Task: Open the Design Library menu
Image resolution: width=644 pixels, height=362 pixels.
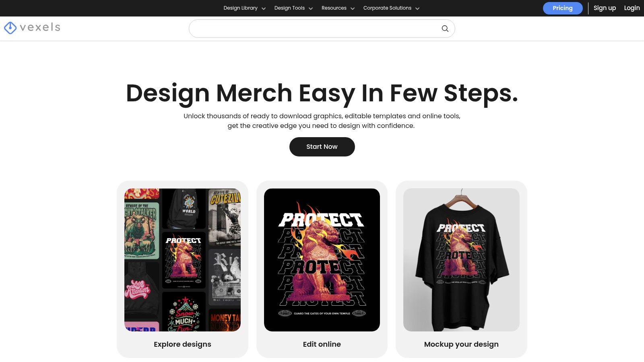Action: (241, 8)
